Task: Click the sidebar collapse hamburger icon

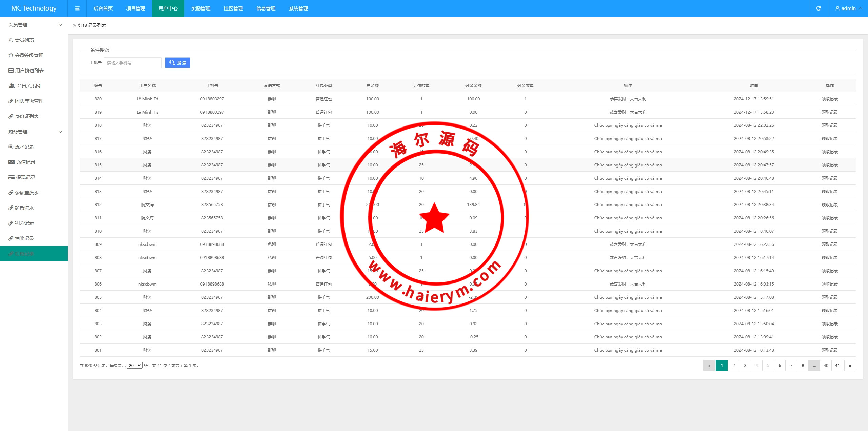Action: point(77,8)
